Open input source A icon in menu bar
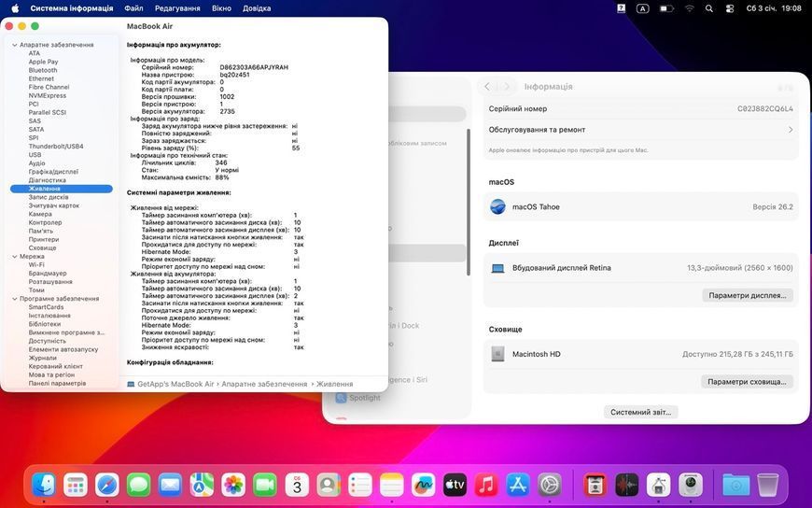The height and width of the screenshot is (508, 812). (643, 8)
